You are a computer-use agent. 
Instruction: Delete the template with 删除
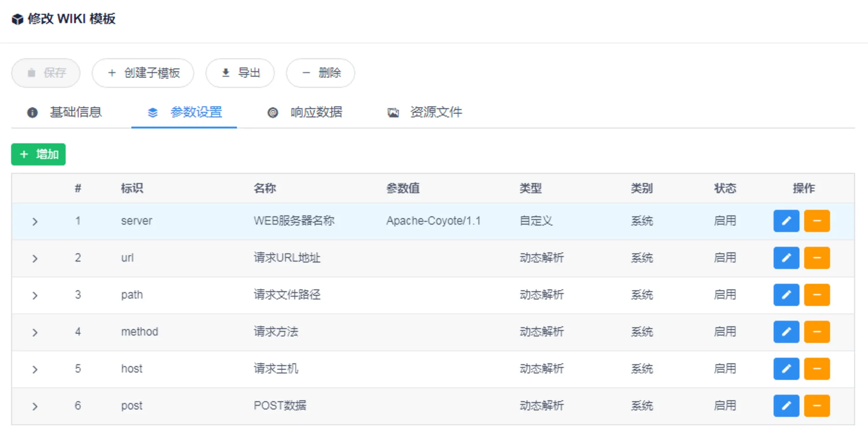click(321, 73)
